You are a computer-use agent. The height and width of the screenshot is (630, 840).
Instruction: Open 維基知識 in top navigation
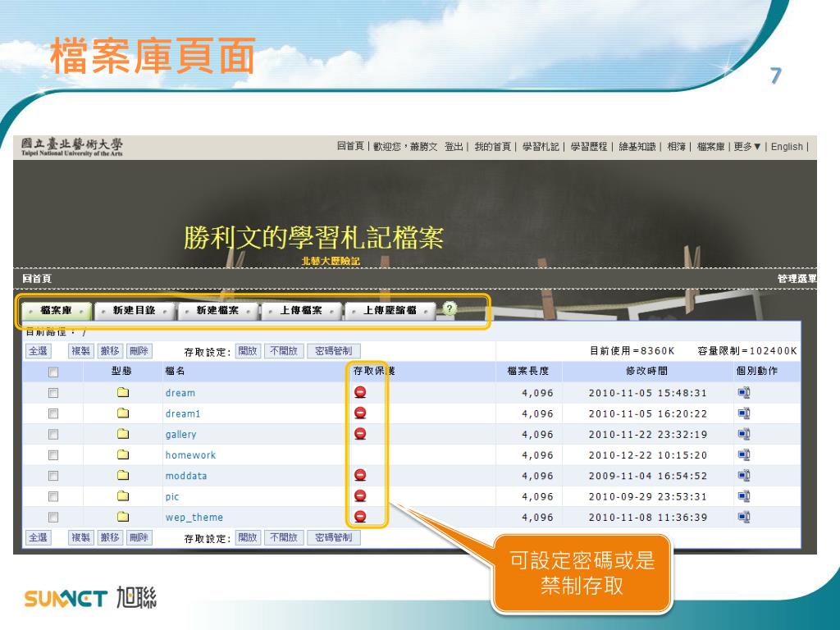(637, 147)
